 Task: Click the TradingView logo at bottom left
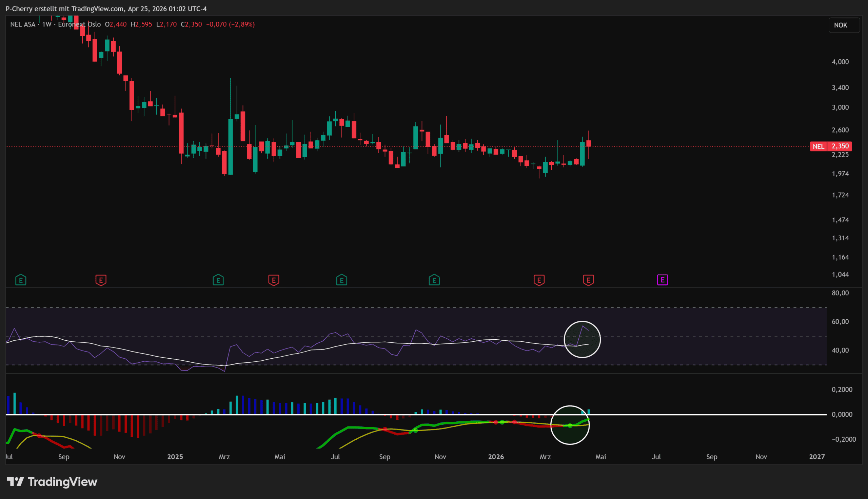coord(52,481)
